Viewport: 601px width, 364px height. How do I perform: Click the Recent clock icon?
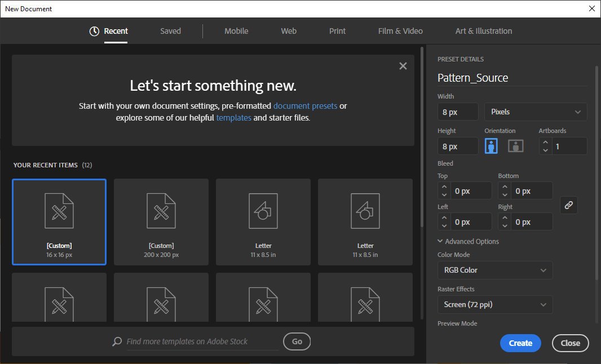pyautogui.click(x=94, y=32)
